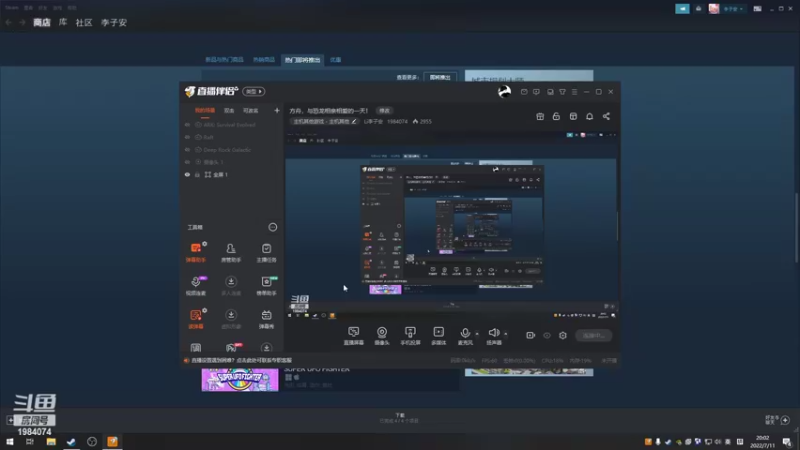Click the customer service help link

241,360
